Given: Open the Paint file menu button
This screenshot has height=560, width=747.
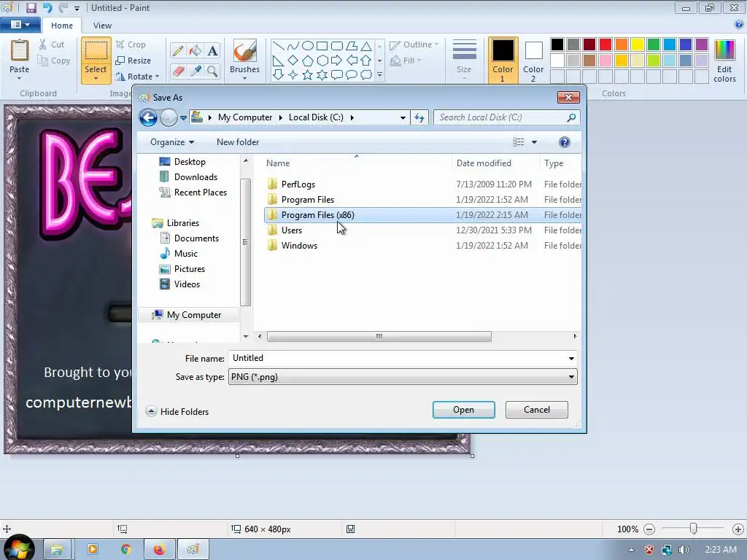Looking at the screenshot, I should point(20,25).
